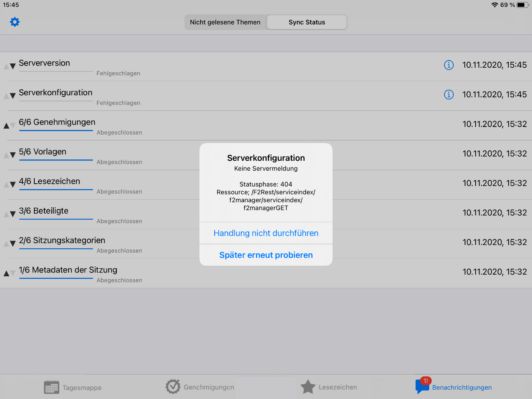Open settings via the gear icon

tap(15, 22)
